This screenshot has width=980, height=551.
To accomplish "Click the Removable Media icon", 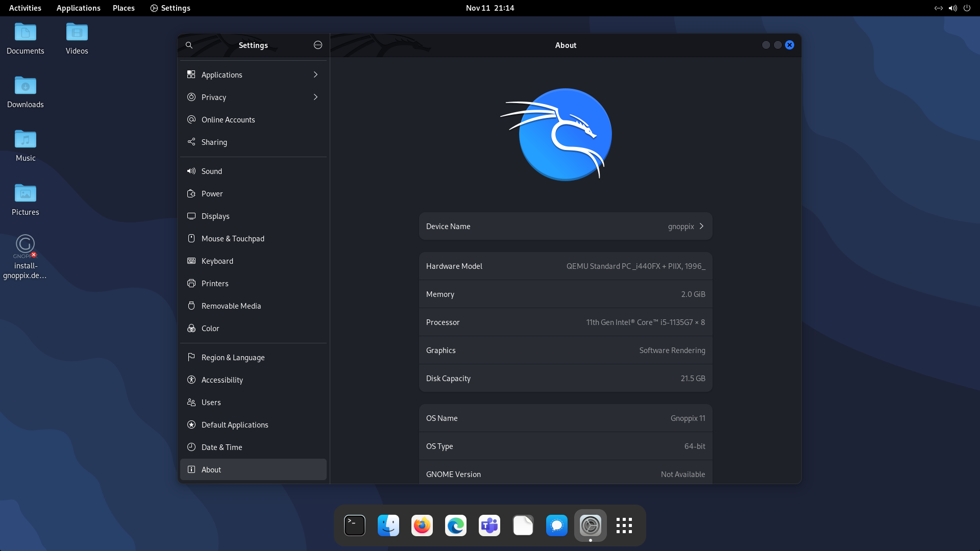I will coord(191,306).
